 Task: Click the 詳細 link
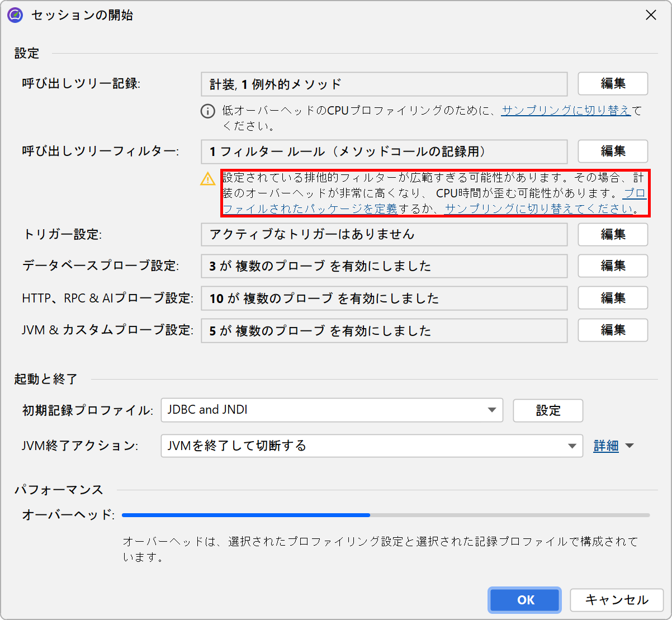click(605, 446)
